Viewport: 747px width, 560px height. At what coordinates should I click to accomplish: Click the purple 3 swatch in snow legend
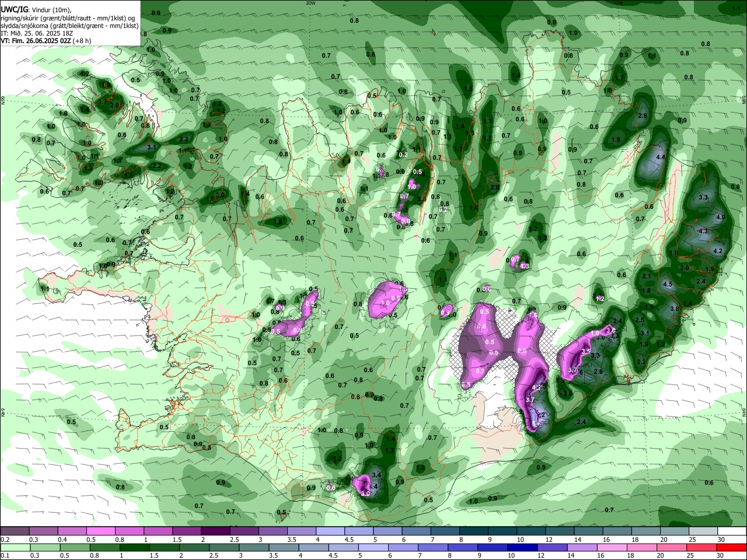273,531
